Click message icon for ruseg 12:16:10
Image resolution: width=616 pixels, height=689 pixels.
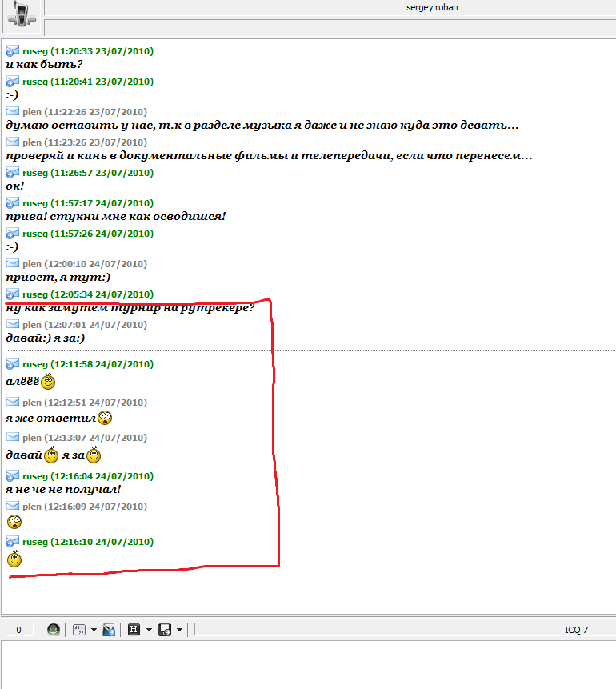pyautogui.click(x=13, y=541)
